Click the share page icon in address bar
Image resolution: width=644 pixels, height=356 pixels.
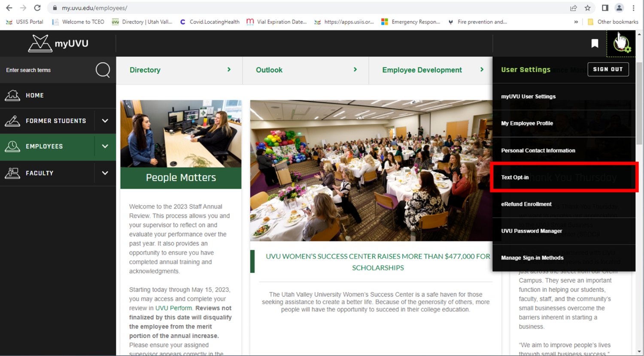tap(573, 8)
